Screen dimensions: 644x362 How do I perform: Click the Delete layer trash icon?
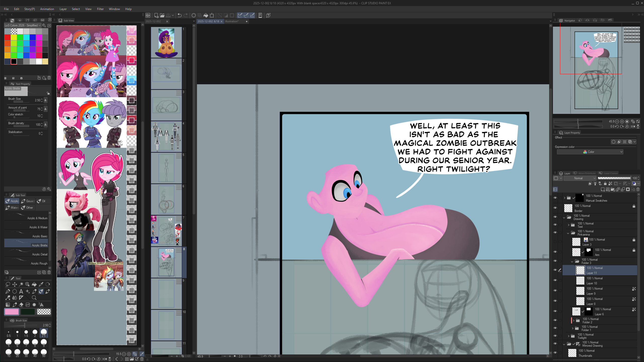click(638, 190)
